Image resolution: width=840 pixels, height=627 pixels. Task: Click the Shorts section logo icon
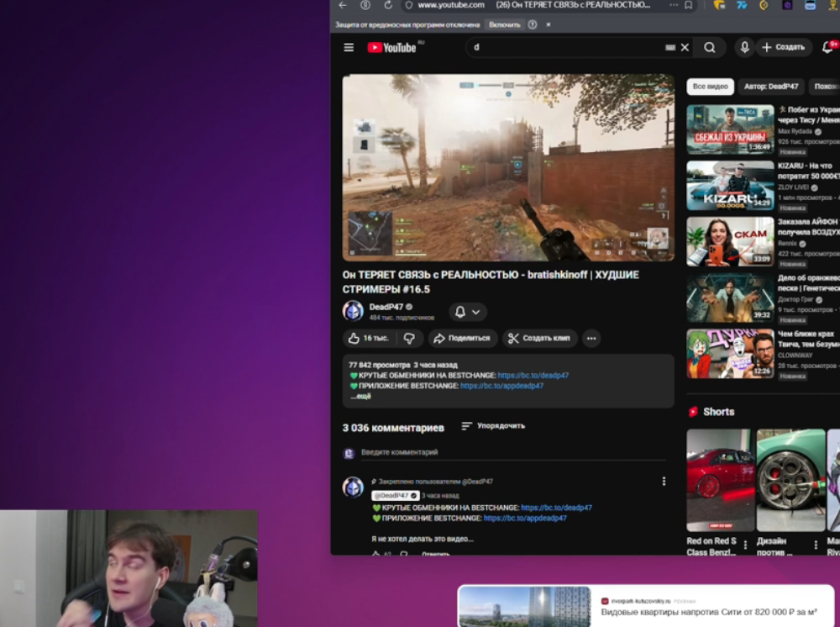pos(693,412)
